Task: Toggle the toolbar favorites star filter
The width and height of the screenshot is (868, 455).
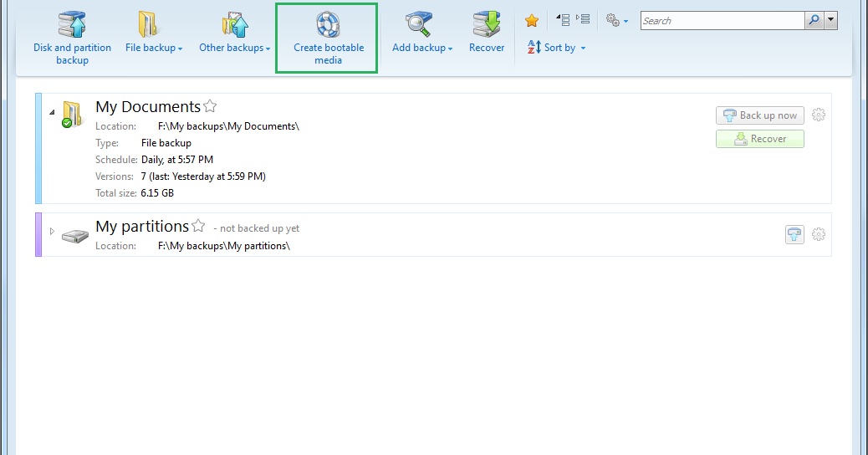Action: [x=532, y=20]
